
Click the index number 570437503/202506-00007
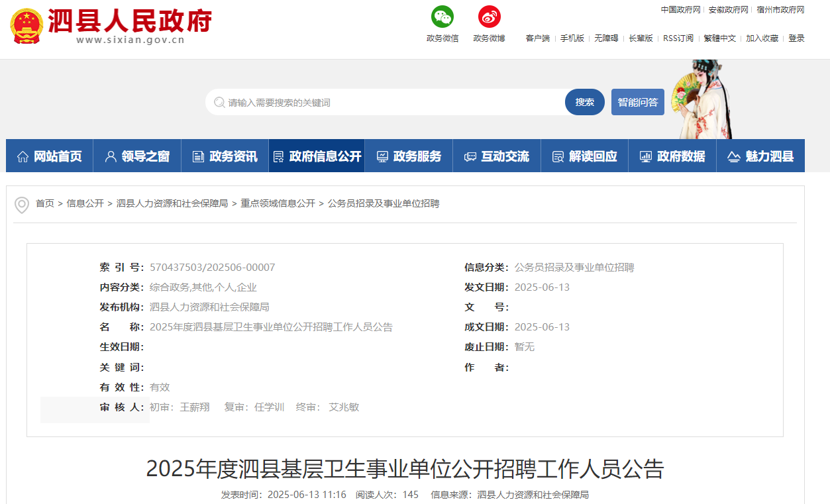[x=213, y=268]
